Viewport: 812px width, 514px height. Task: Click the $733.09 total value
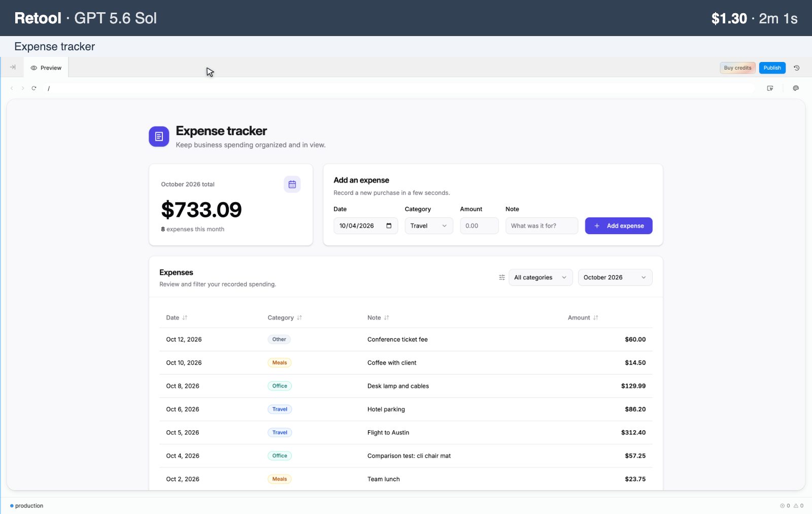tap(201, 210)
